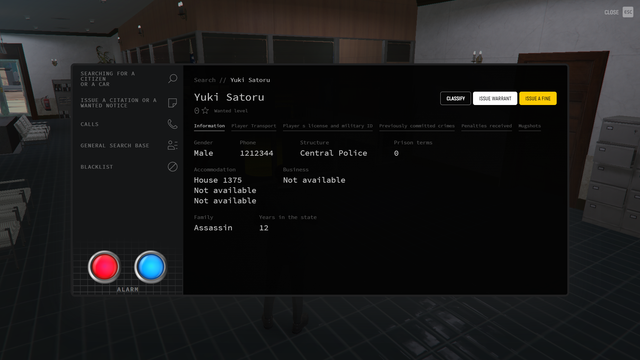Click the House 1375 accommodation entry
This screenshot has width=640, height=360.
pos(218,180)
